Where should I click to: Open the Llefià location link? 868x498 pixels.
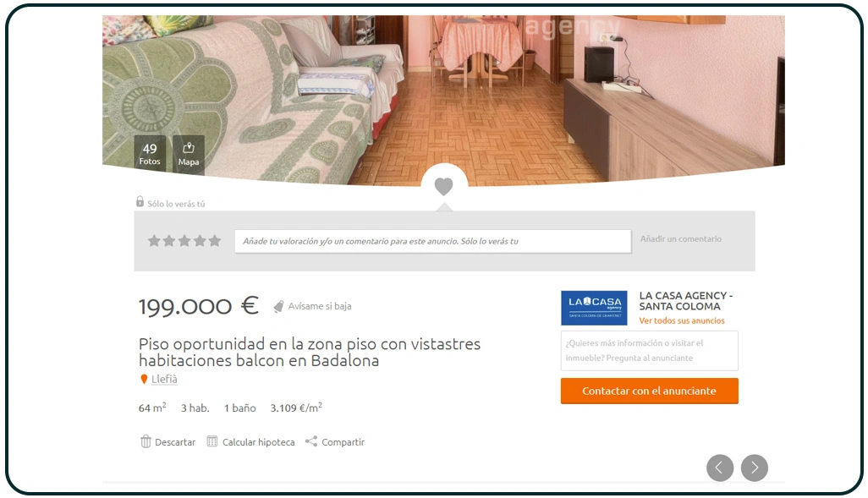(x=164, y=379)
